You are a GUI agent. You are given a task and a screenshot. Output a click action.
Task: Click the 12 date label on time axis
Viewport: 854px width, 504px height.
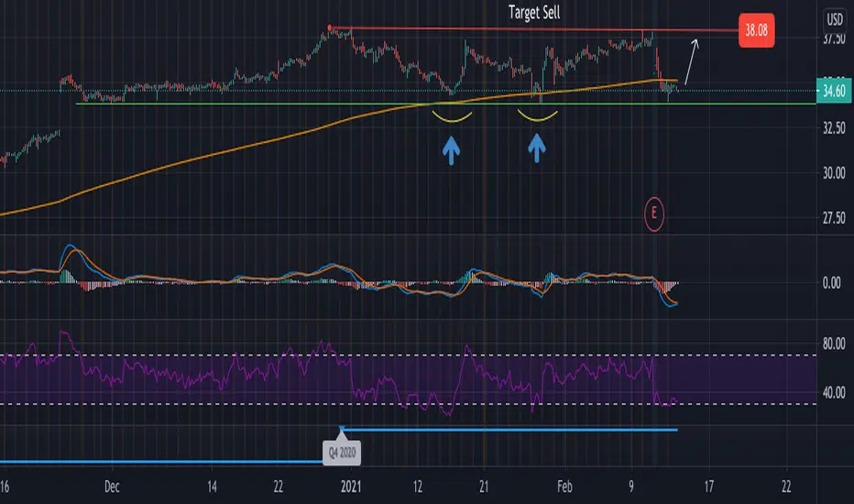click(x=417, y=487)
